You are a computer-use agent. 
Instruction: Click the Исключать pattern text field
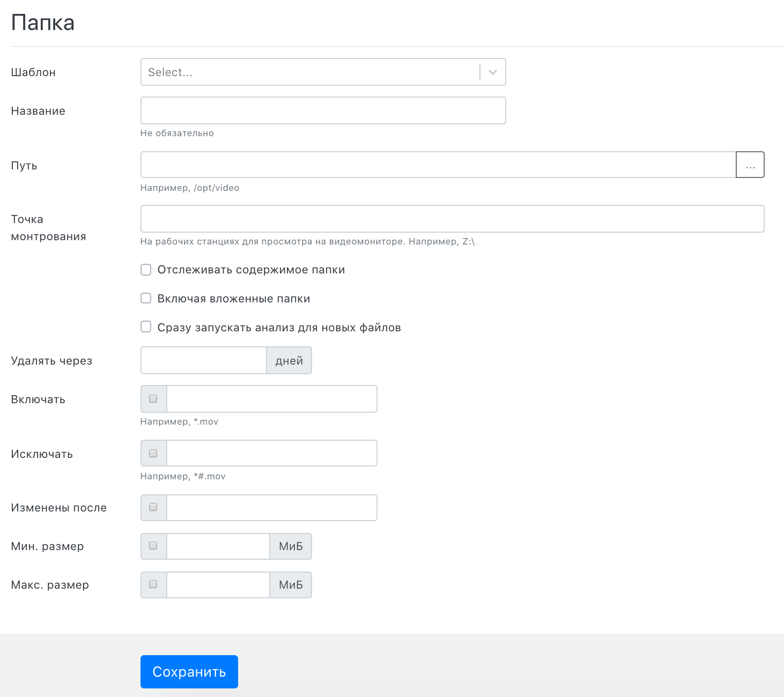pos(272,453)
